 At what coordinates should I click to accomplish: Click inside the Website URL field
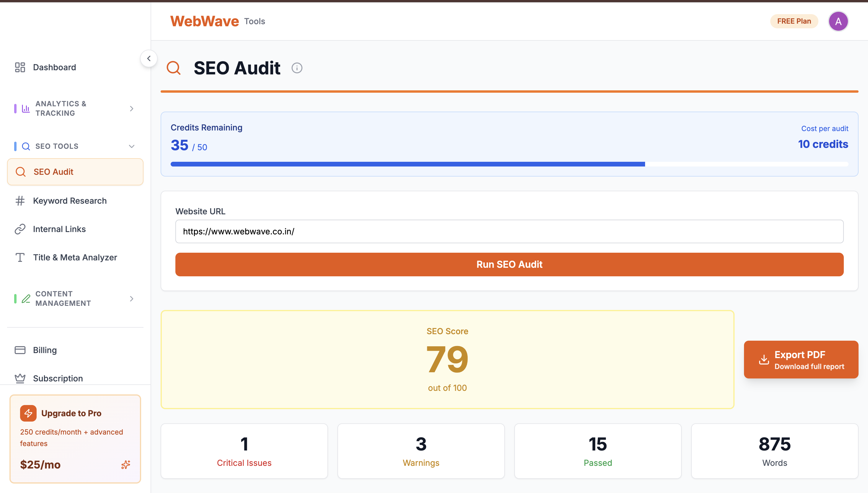509,231
